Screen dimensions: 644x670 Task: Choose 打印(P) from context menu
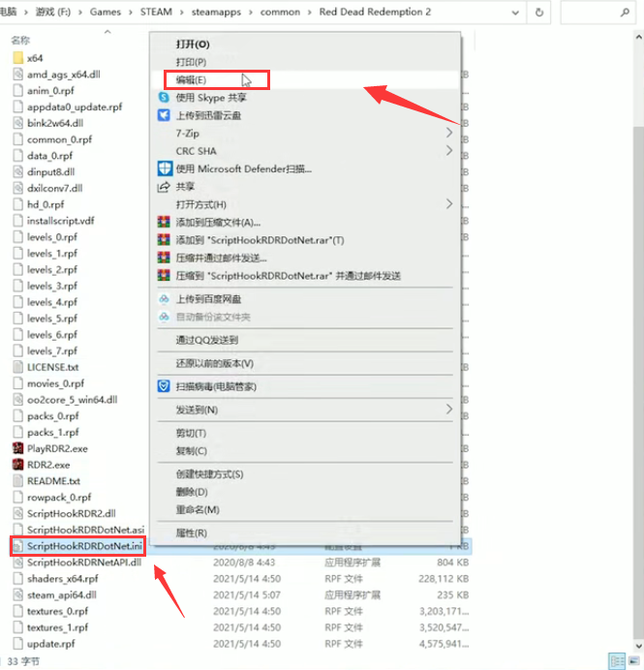pos(191,62)
